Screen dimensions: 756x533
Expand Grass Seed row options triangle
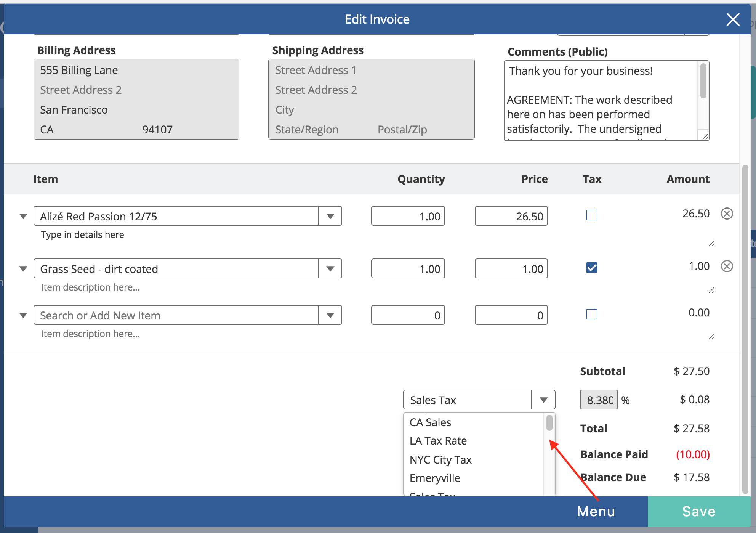click(x=23, y=269)
